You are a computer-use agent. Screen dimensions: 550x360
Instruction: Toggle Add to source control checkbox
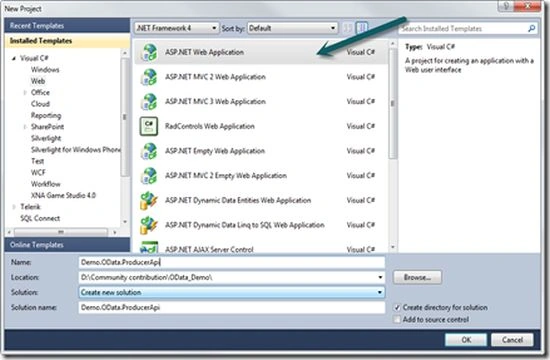click(x=397, y=320)
